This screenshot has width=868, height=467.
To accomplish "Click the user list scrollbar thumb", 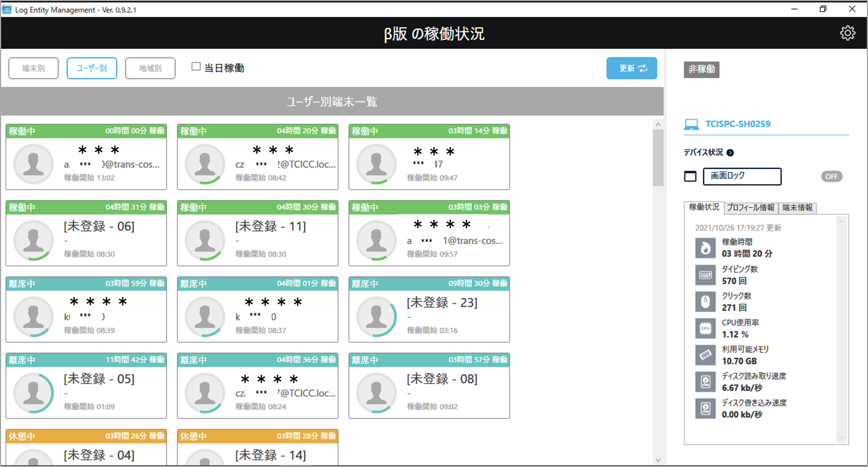I will point(658,158).
